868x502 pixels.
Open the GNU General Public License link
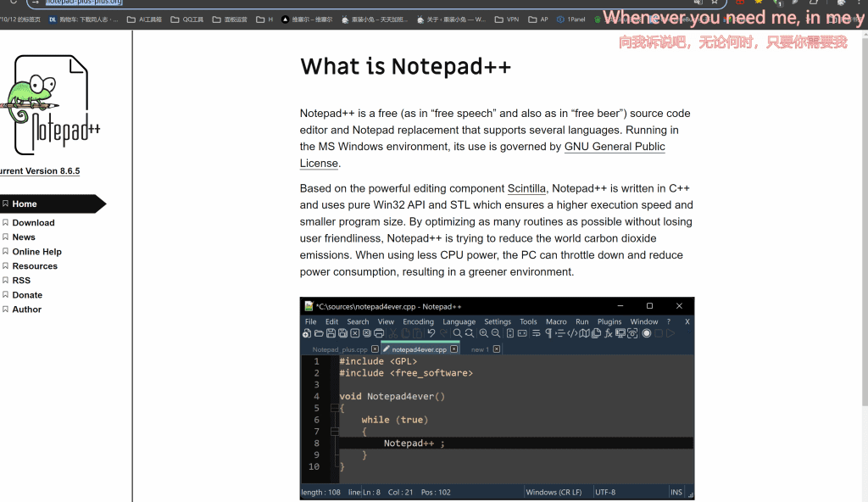click(x=615, y=147)
